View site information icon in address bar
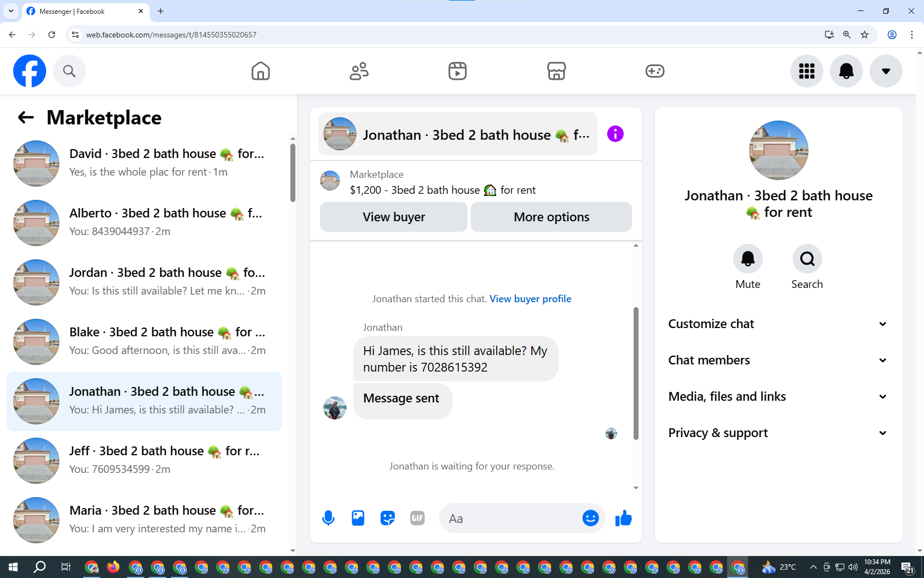924x578 pixels. tap(75, 35)
